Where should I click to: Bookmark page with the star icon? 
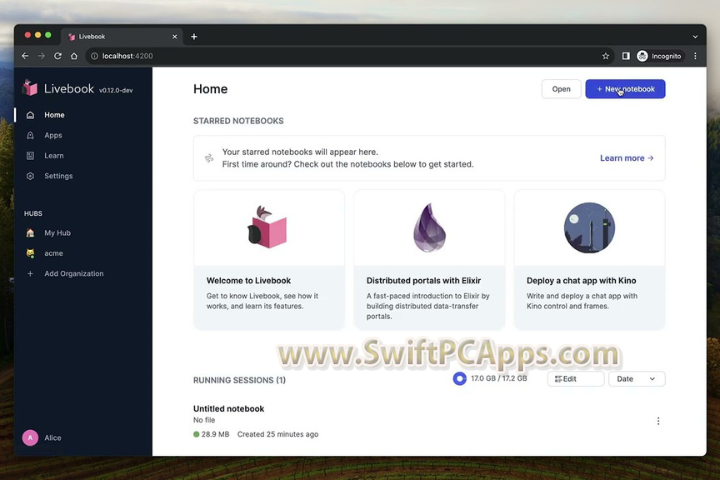click(606, 56)
